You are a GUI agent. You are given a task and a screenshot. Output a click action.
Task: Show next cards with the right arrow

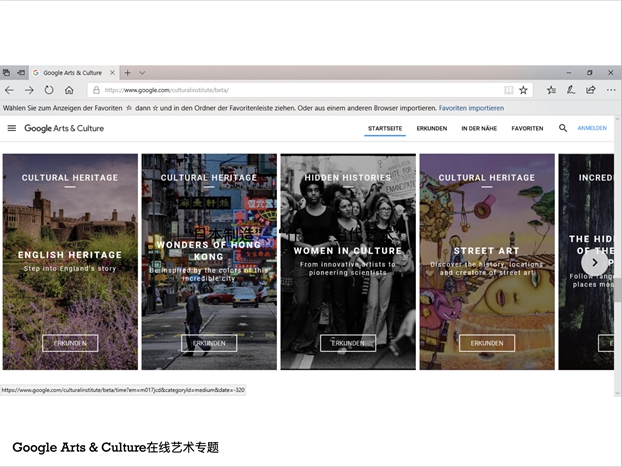(x=594, y=262)
